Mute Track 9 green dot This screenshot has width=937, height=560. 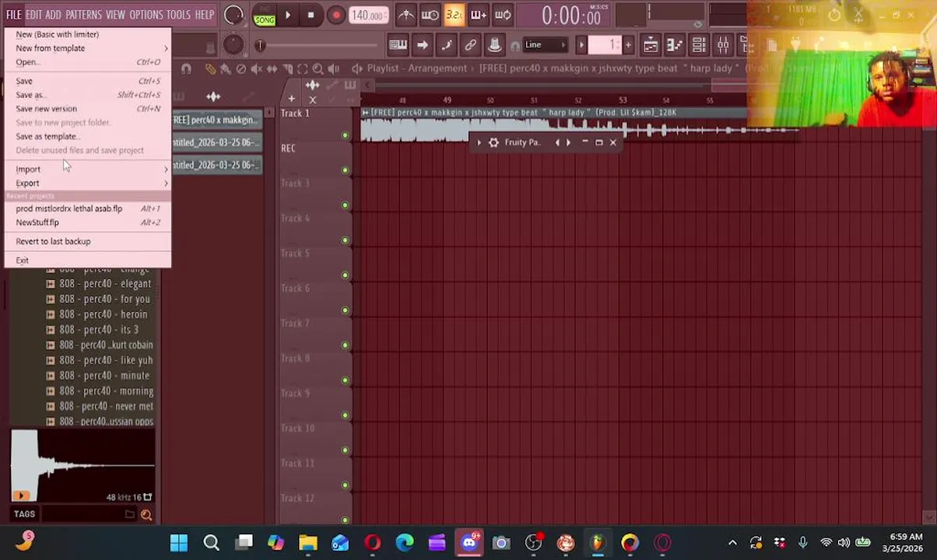coord(345,415)
